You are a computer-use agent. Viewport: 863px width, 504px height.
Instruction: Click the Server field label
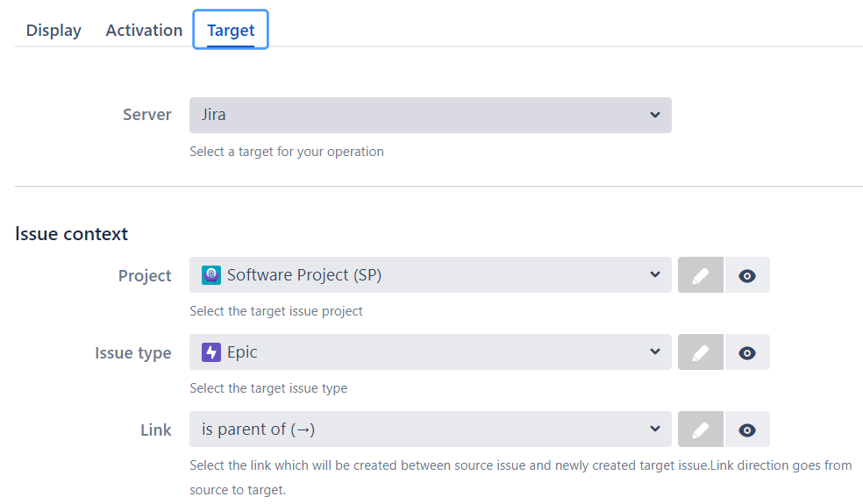(147, 115)
